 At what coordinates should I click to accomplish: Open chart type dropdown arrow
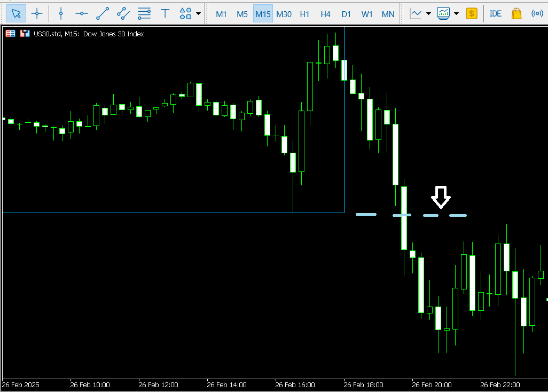428,13
